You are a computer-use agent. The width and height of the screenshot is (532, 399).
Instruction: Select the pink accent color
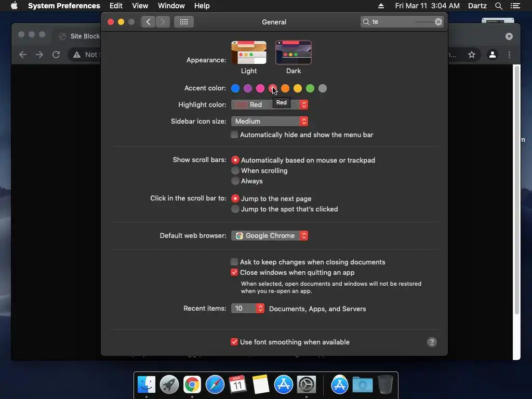pyautogui.click(x=260, y=88)
